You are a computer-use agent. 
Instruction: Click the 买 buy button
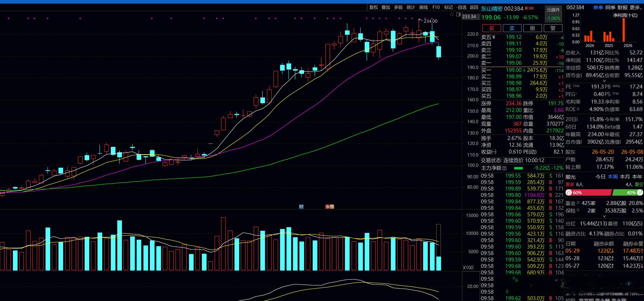coord(491,28)
